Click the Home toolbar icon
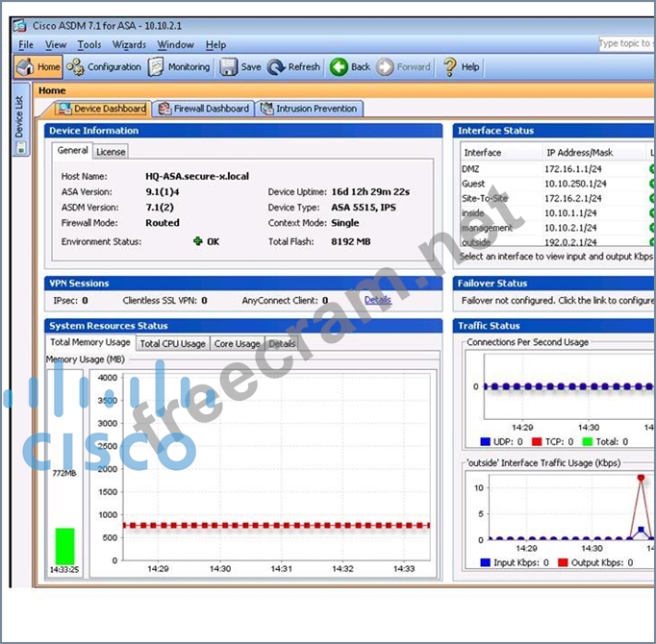This screenshot has height=644, width=656. pos(26,67)
